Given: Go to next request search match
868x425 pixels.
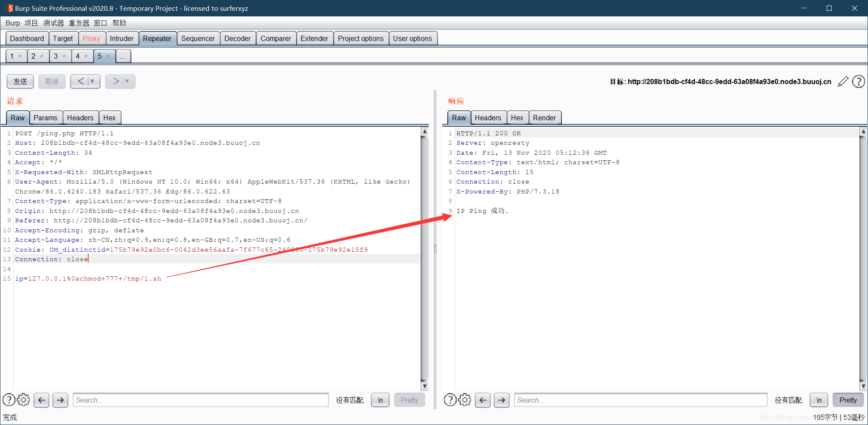Looking at the screenshot, I should pos(60,400).
